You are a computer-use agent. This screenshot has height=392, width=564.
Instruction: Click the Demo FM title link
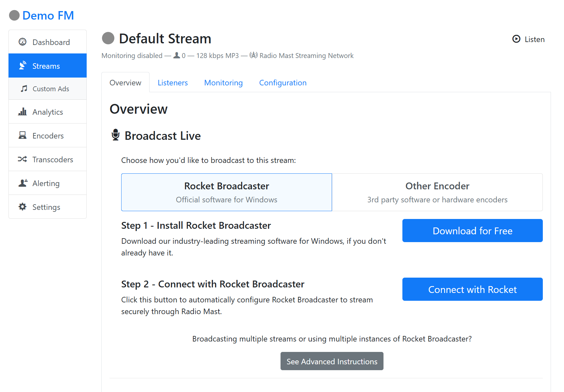[48, 15]
